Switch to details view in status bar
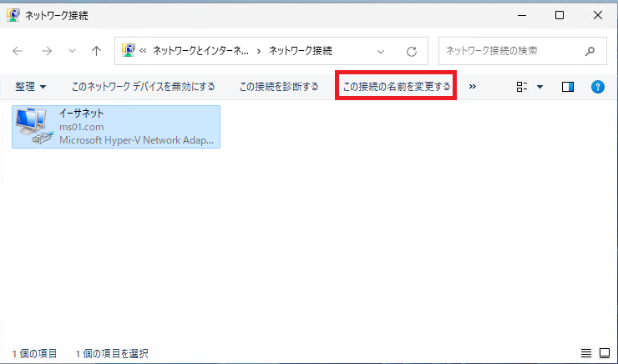Screen dimensions: 618x364 click(586, 353)
